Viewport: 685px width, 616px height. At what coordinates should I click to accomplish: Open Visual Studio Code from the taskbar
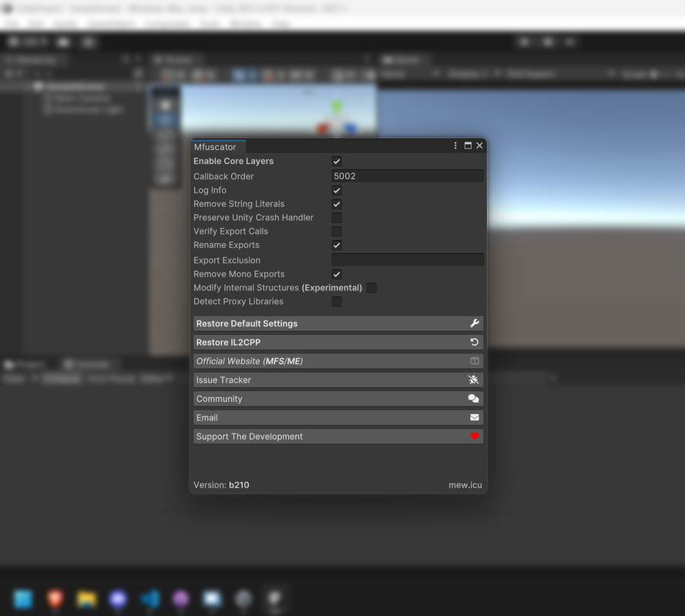point(149,599)
